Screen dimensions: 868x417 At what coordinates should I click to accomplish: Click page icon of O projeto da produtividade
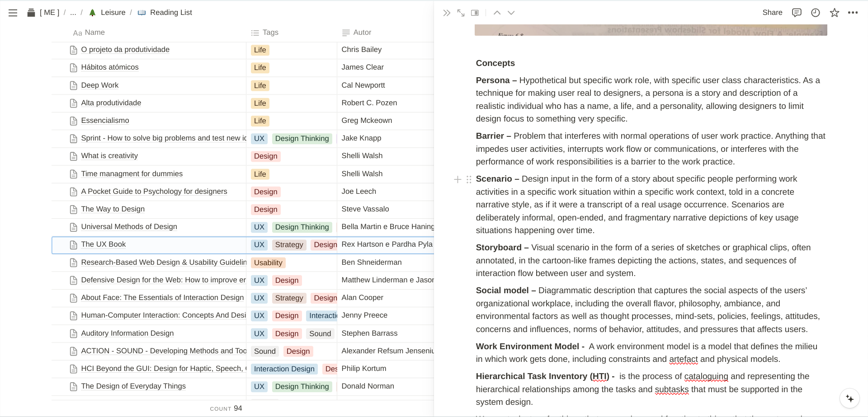[x=74, y=50]
